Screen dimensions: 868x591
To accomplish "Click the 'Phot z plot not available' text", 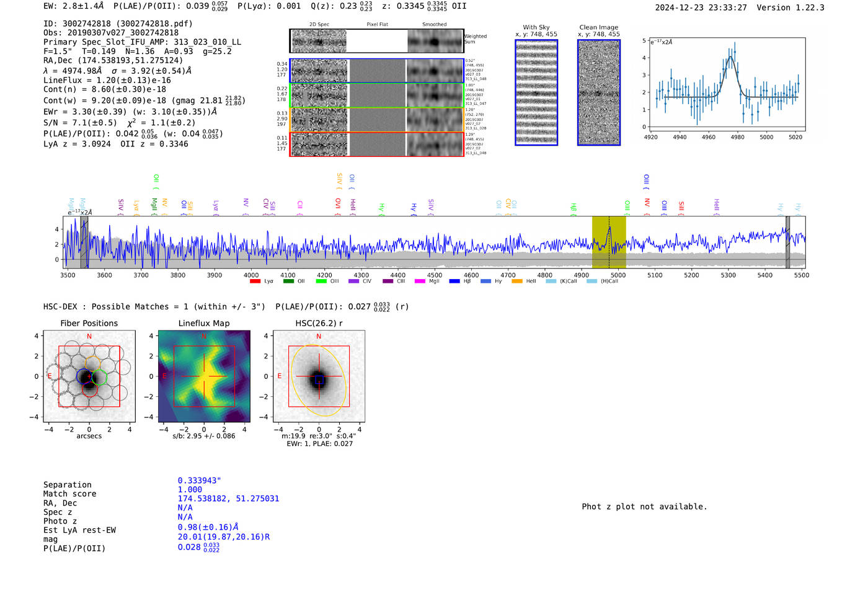I will pos(644,507).
